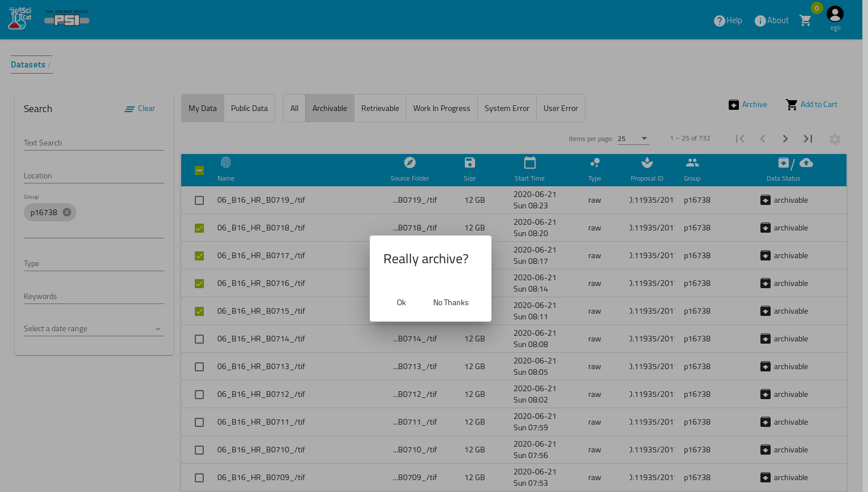
Task: Check the 06_B16_HR_B0713_/tif row checkbox
Action: click(199, 367)
